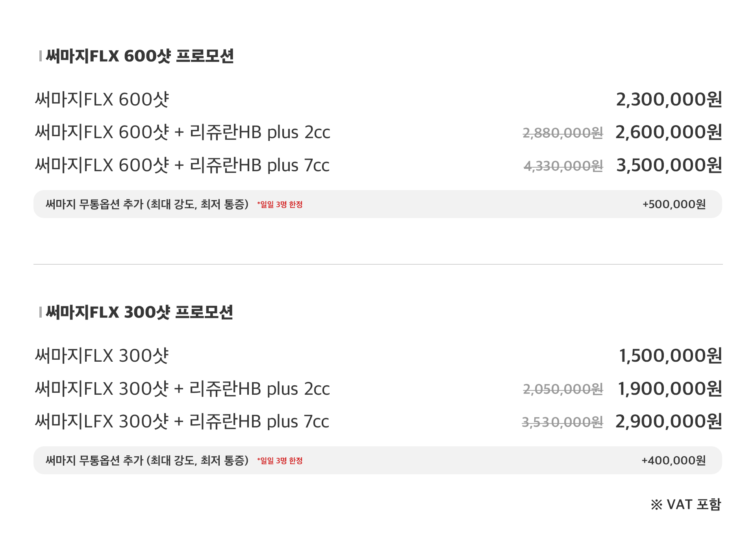Screen dimensions: 756x551
Task: Click the +500,000원 pain-free option surcharge
Action: (674, 204)
